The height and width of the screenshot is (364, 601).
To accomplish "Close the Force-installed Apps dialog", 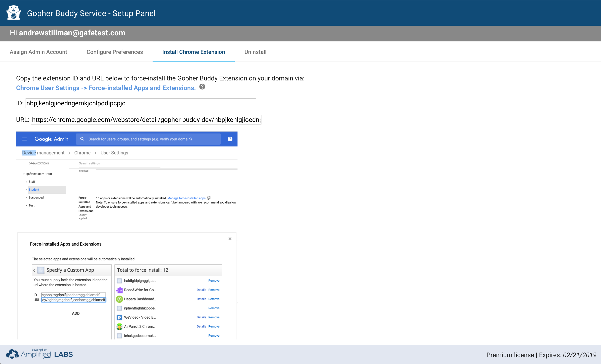I will tap(230, 239).
